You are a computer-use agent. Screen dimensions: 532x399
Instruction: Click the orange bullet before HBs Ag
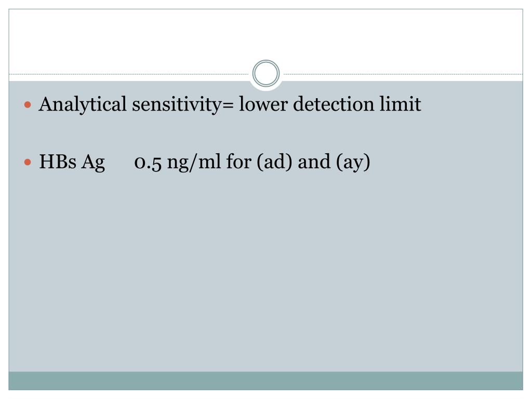pos(28,162)
